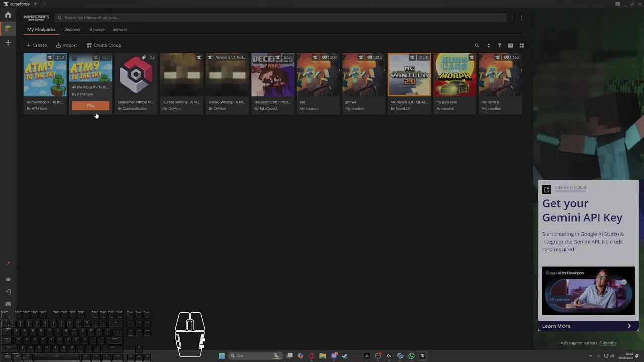The height and width of the screenshot is (362, 644).
Task: Click 'By CobbledStudios' author text
Action: pos(132,109)
